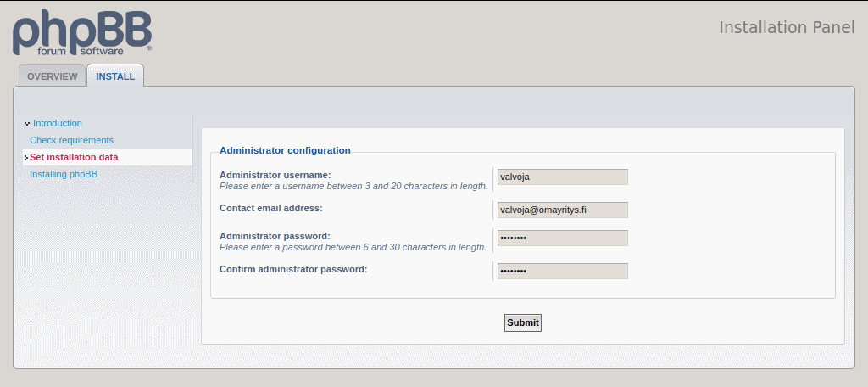This screenshot has height=387, width=868.
Task: Select the Set installation data step
Action: (x=74, y=157)
